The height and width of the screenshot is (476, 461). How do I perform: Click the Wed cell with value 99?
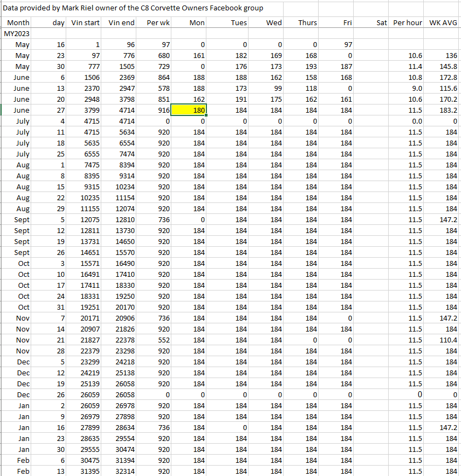[x=275, y=89]
